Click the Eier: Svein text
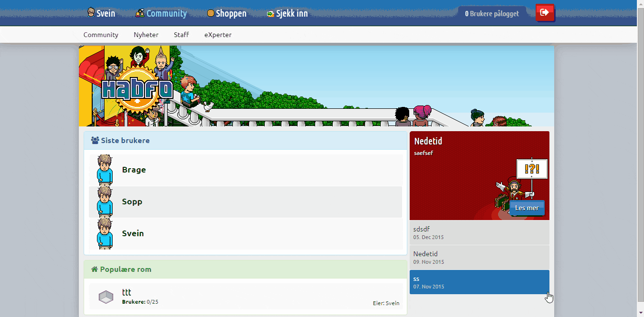The image size is (644, 317). coord(386,303)
